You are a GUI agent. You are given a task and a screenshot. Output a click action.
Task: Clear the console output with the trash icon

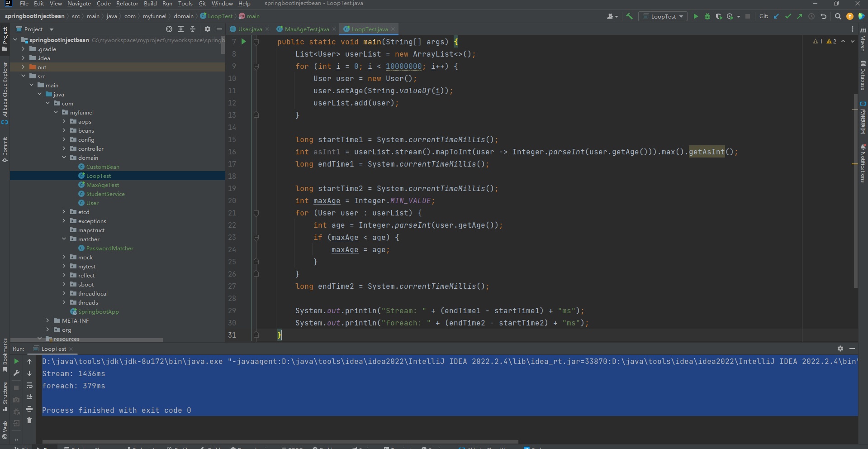29,421
